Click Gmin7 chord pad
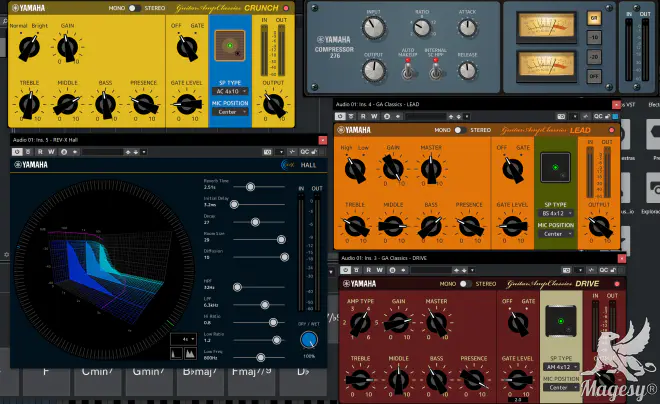 click(148, 381)
